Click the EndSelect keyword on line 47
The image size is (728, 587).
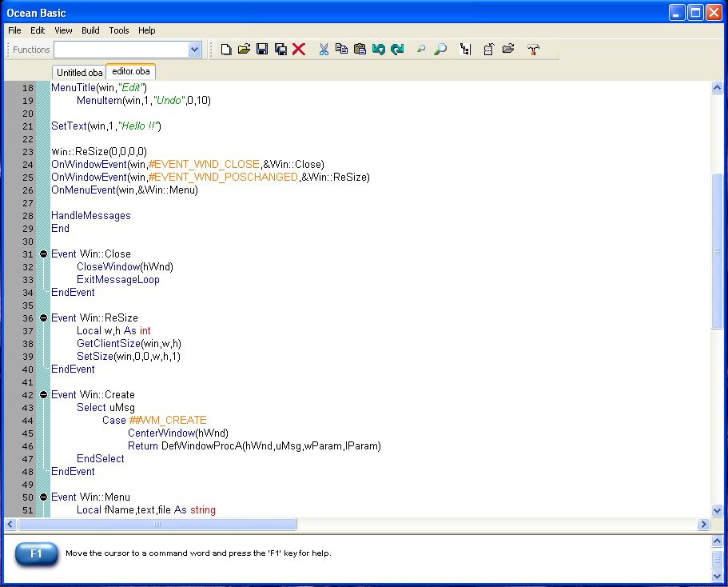pos(100,459)
